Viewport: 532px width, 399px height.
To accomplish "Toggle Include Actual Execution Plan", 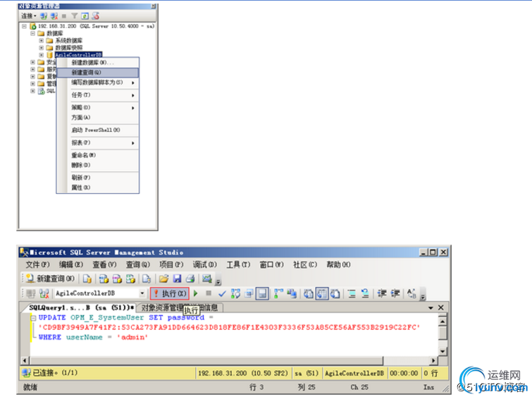I will 278,293.
